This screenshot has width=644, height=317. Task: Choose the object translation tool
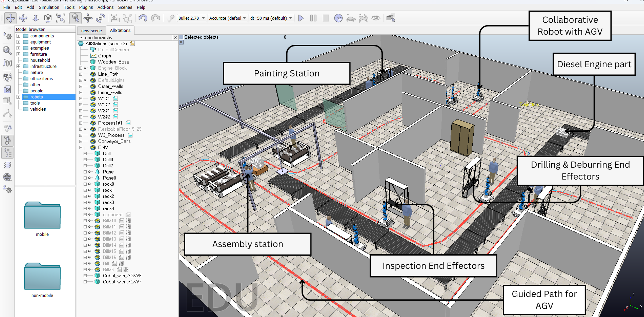coord(88,18)
